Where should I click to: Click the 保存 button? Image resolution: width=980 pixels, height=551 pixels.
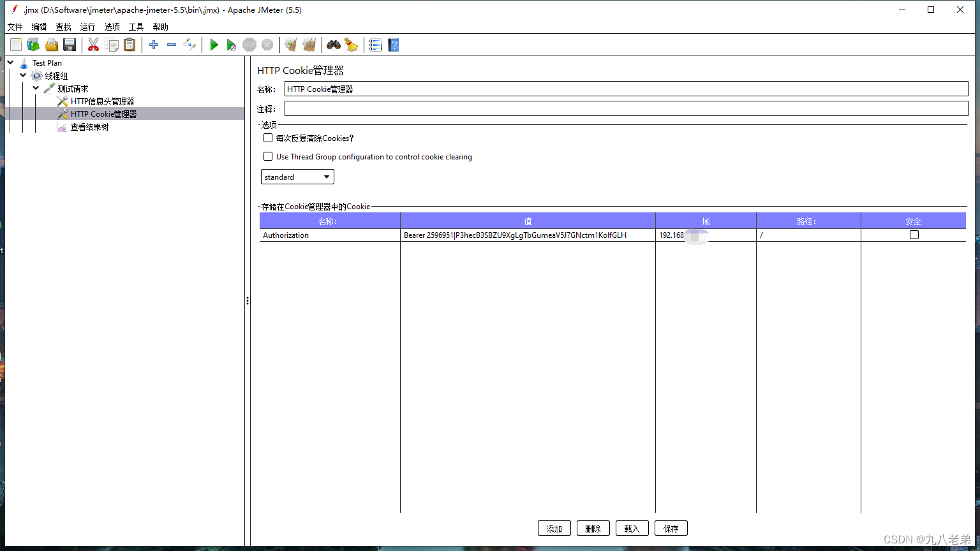671,528
